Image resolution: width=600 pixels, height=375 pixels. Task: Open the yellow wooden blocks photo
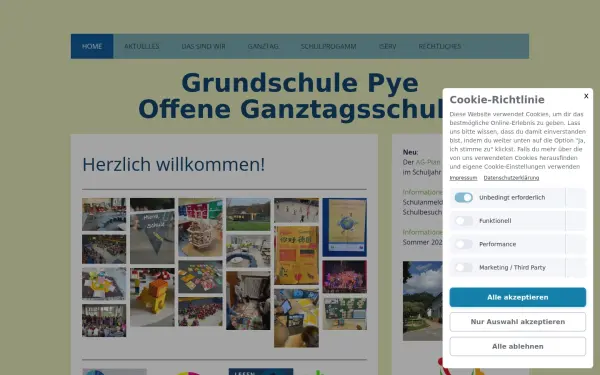[152, 297]
